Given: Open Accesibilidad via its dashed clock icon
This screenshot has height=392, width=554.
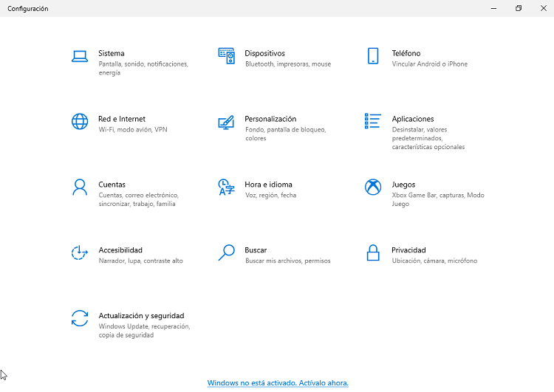Looking at the screenshot, I should pyautogui.click(x=79, y=252).
